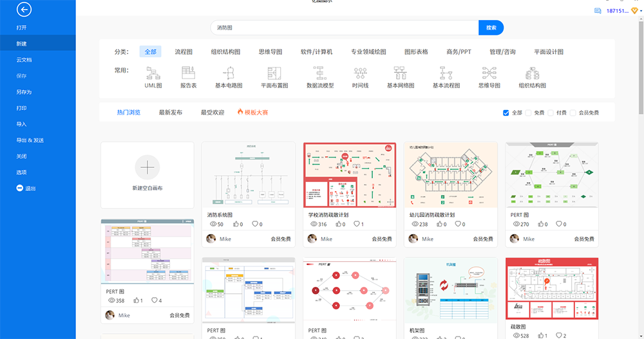Favorite the PERT图 template with 358 views
The height and width of the screenshot is (339, 644).
click(154, 300)
